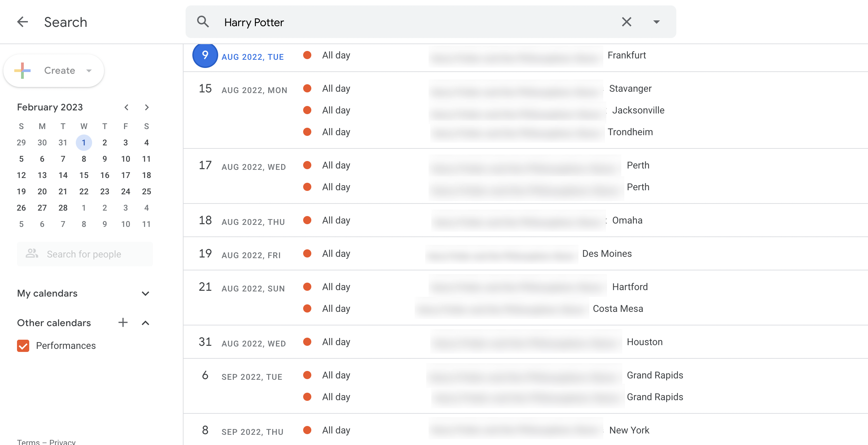Click the Performances calendar label
This screenshot has height=445, width=868.
click(x=66, y=346)
